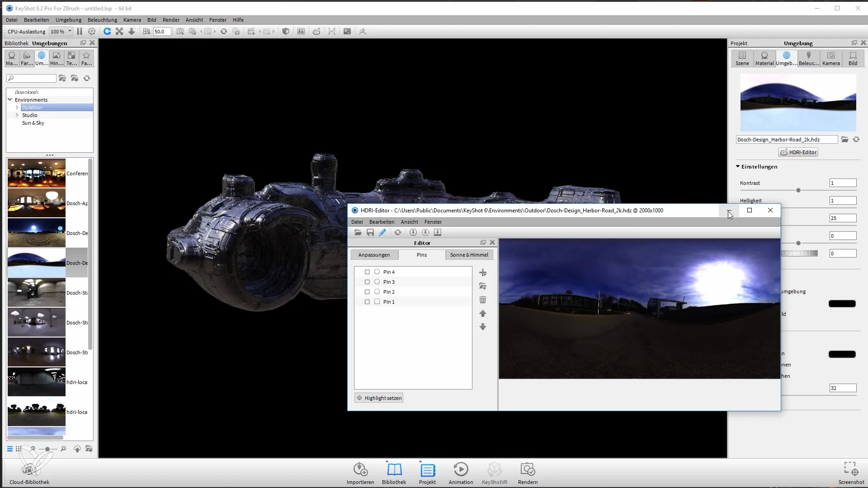Toggle checkbox for Pin 2
This screenshot has height=488, width=868.
(x=367, y=292)
